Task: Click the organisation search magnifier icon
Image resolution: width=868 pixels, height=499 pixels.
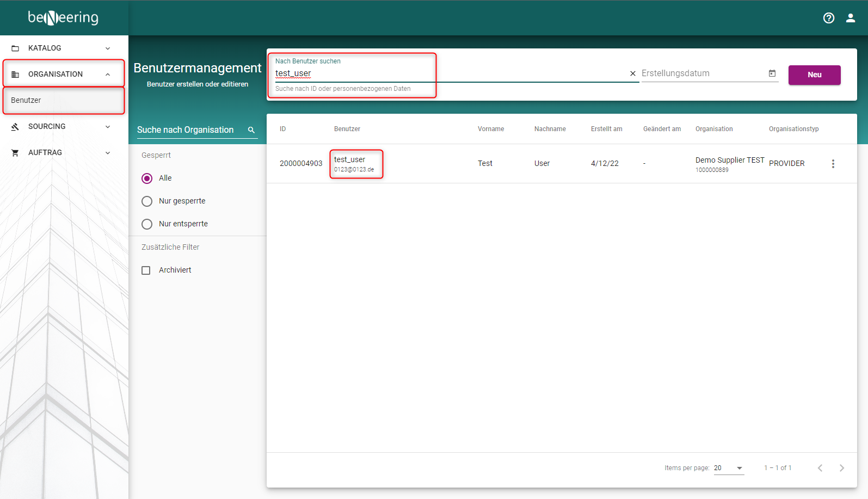Action: pyautogui.click(x=251, y=130)
